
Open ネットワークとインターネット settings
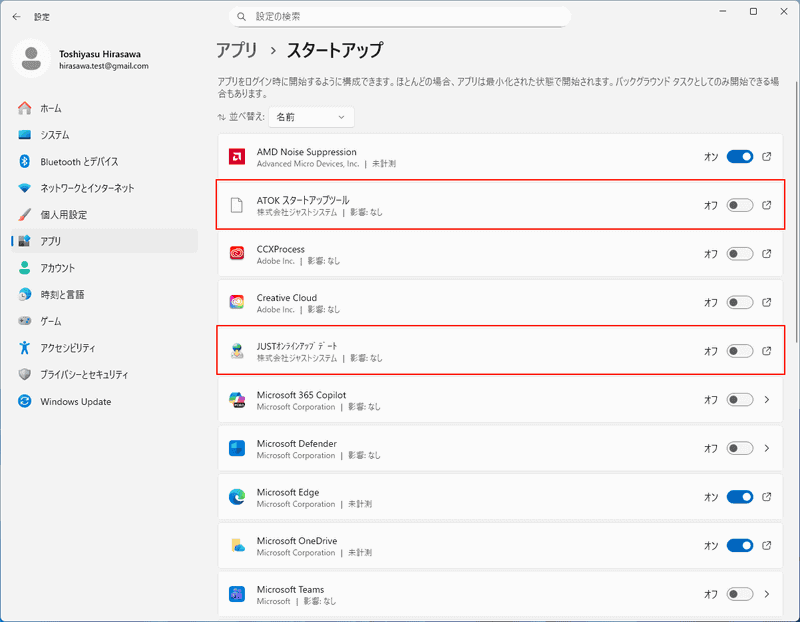coord(85,188)
